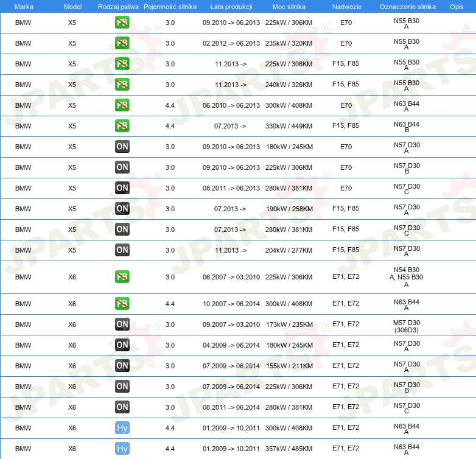Click the N54 B30 A, N55 B30 A engine cell
The image size is (476, 459).
[406, 277]
